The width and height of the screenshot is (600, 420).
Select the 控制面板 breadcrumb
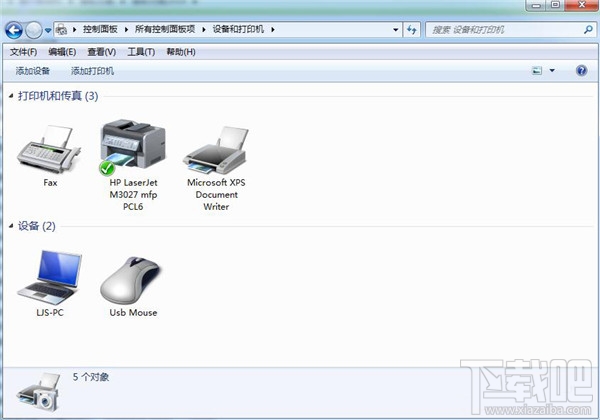[100, 29]
